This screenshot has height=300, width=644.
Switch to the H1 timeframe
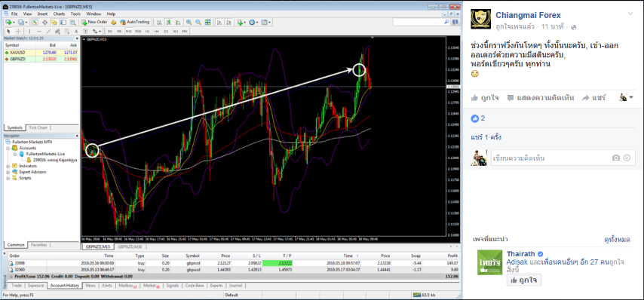click(x=148, y=31)
